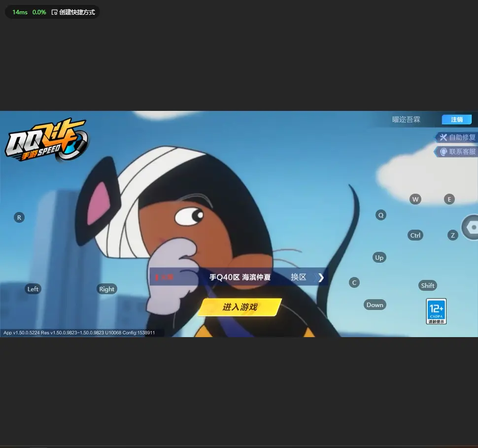Viewport: 478px width, 448px height.
Task: Tap the W virtual key
Action: point(415,199)
